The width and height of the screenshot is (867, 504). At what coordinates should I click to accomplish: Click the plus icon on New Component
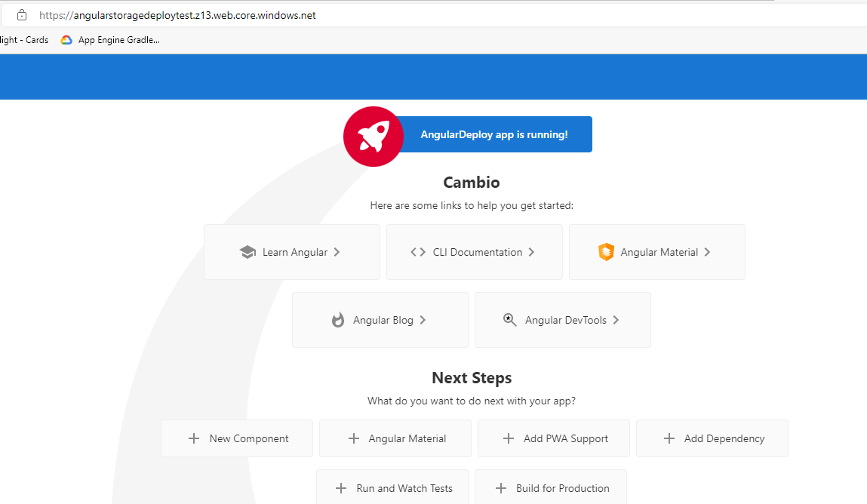[194, 438]
